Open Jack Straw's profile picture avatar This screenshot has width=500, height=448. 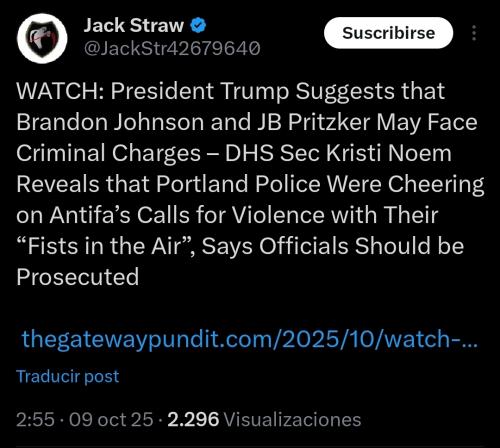(42, 38)
